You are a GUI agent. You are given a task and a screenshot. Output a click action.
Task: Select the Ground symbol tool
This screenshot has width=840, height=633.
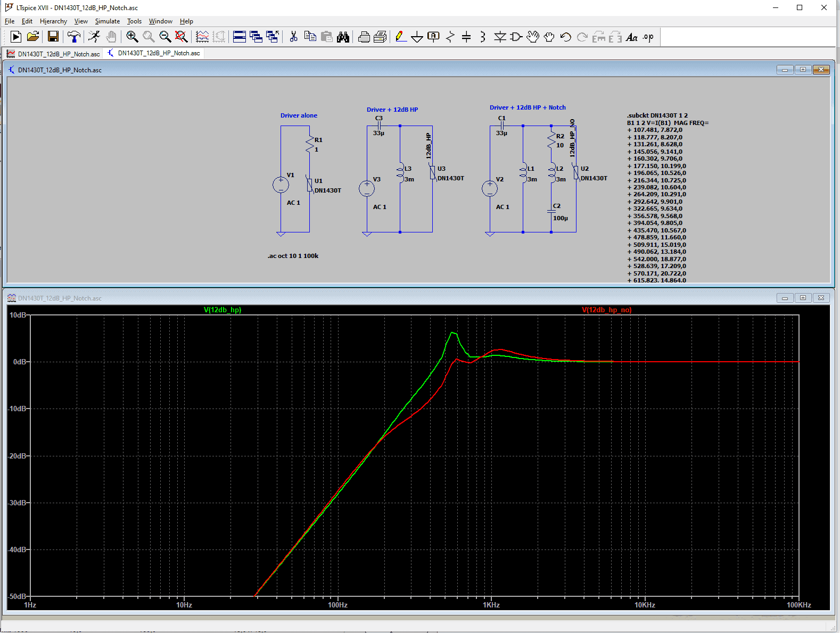coord(417,37)
